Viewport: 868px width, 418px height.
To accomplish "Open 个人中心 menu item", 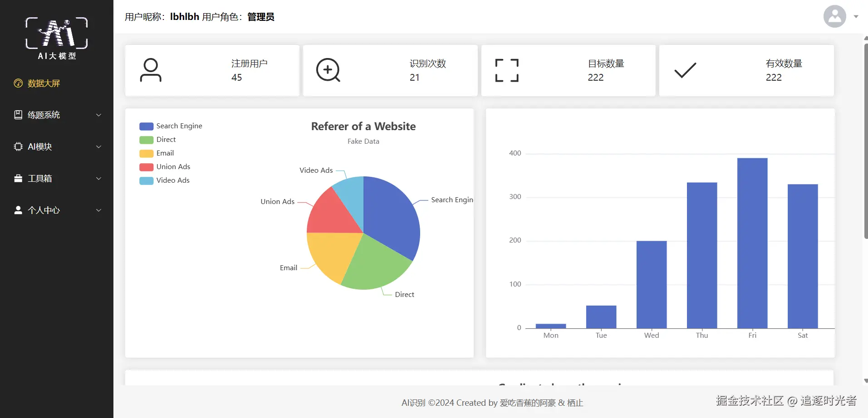I will (x=57, y=210).
